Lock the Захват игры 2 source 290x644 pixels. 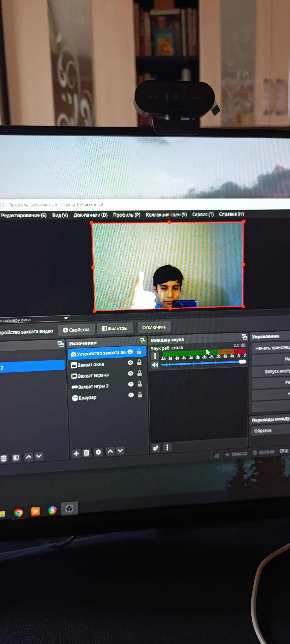click(x=140, y=384)
